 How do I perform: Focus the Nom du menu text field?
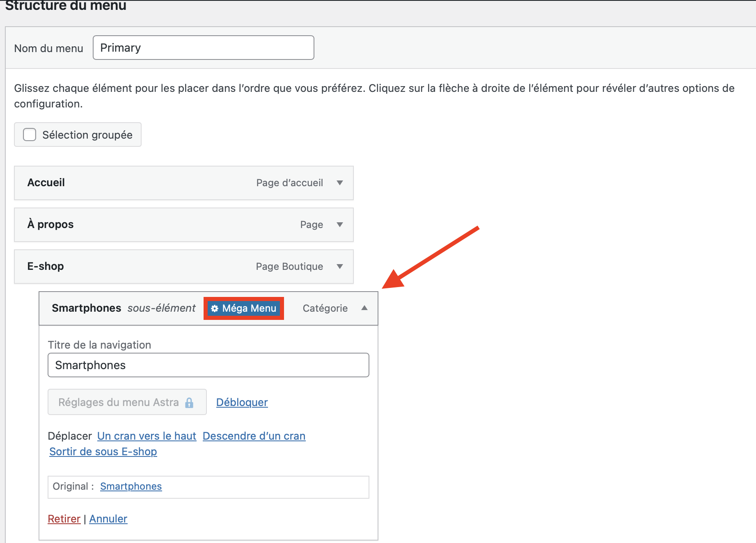(x=203, y=48)
